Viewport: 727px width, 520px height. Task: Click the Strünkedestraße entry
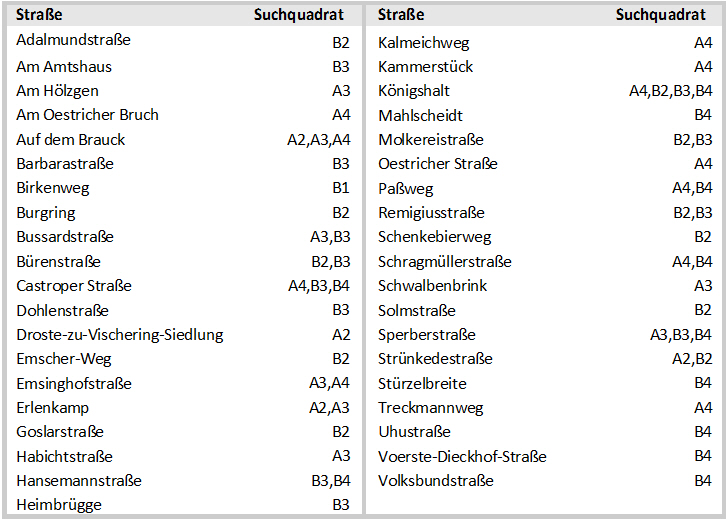(435, 359)
